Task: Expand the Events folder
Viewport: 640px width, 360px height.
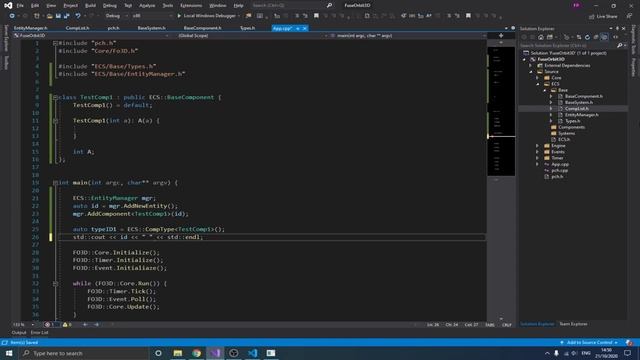Action: point(538,152)
